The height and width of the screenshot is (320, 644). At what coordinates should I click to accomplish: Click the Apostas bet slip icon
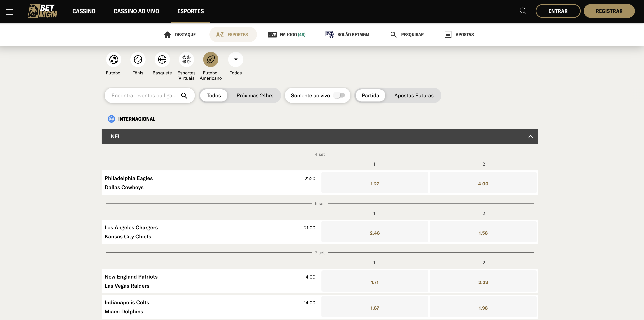pos(448,34)
